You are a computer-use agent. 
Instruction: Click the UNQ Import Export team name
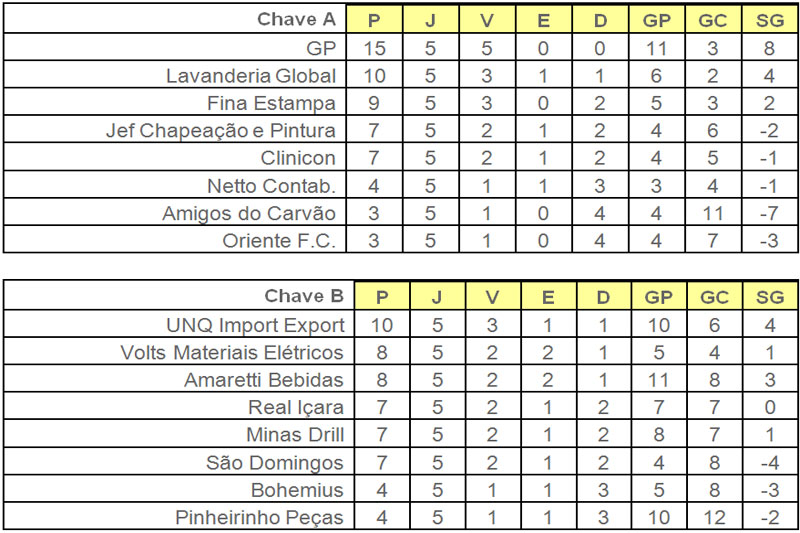255,325
